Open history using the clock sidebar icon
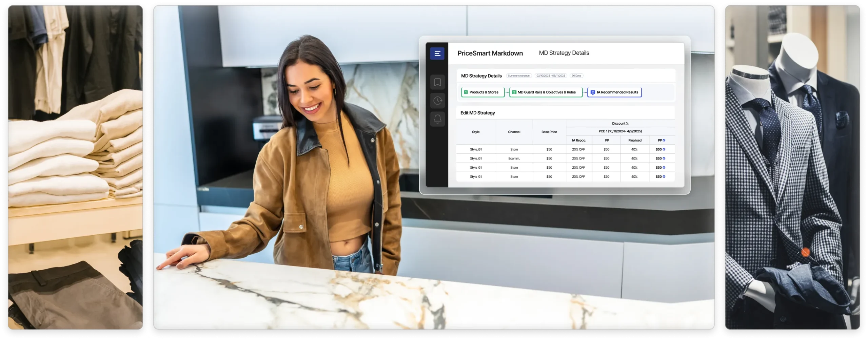This screenshot has width=868, height=340. tap(437, 101)
